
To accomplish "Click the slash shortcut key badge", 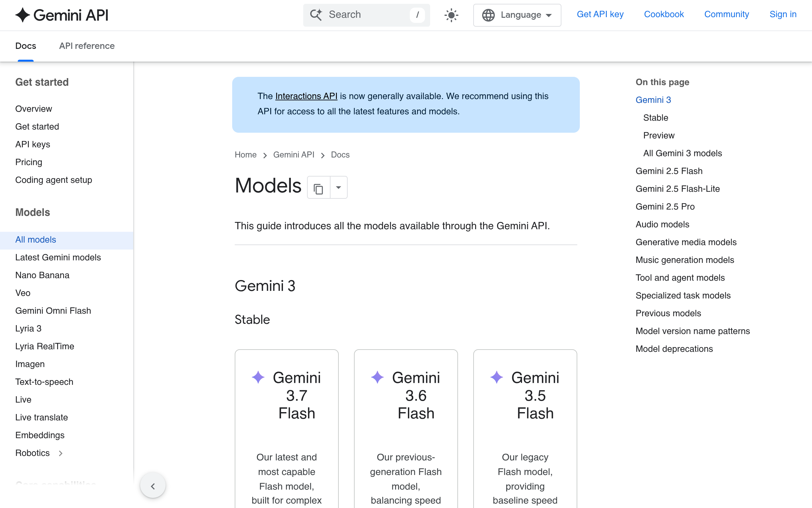I will pyautogui.click(x=417, y=15).
